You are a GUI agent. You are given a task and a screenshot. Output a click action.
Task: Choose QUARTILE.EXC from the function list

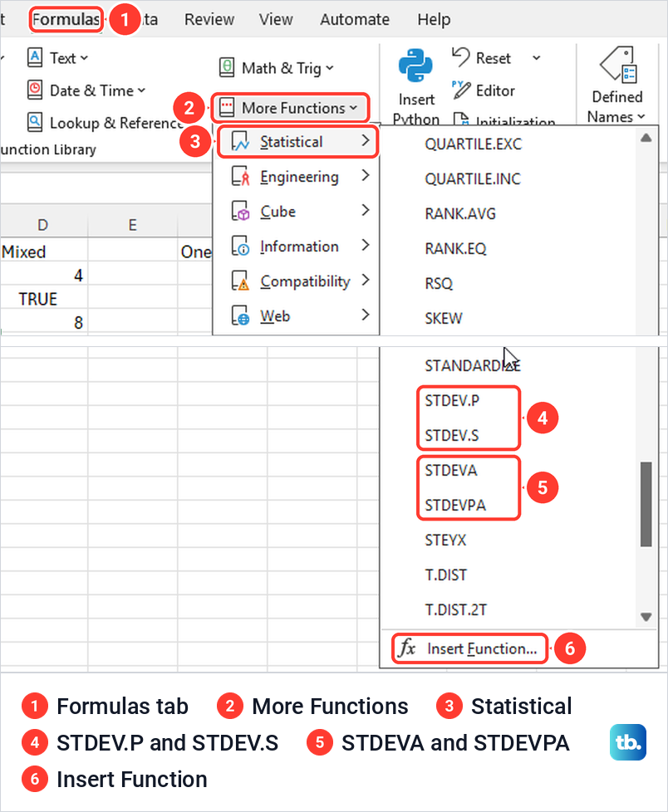point(473,144)
